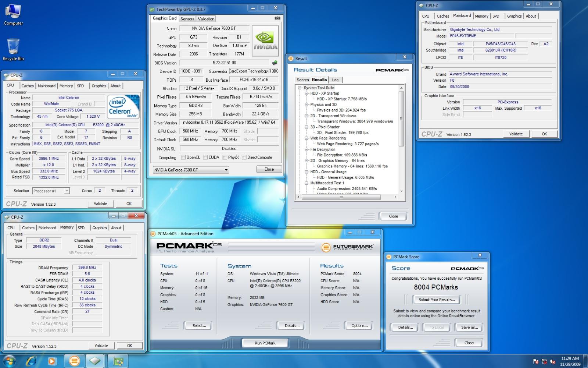The width and height of the screenshot is (588, 368).
Task: Switch to PCMark05 taskbar icon
Action: (x=75, y=361)
